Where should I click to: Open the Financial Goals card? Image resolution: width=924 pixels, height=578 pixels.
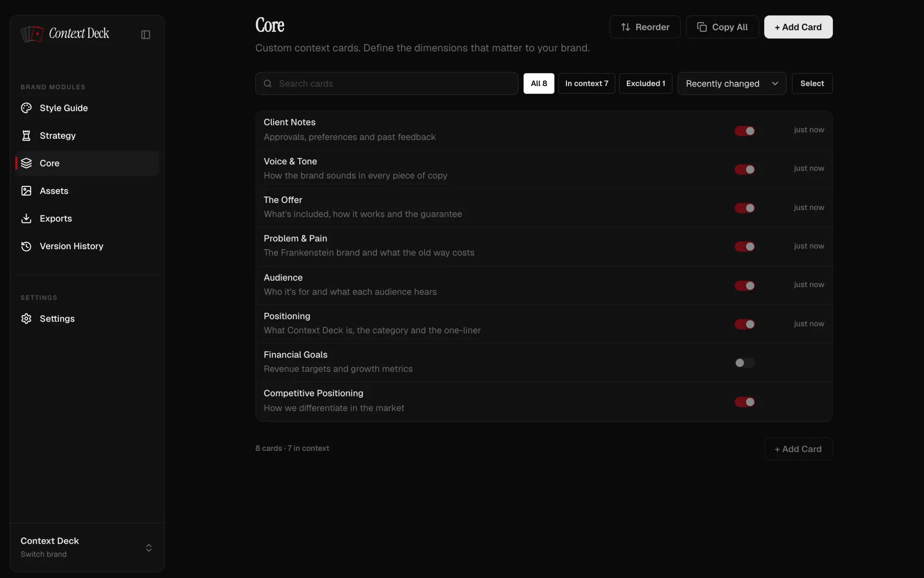tap(544, 363)
